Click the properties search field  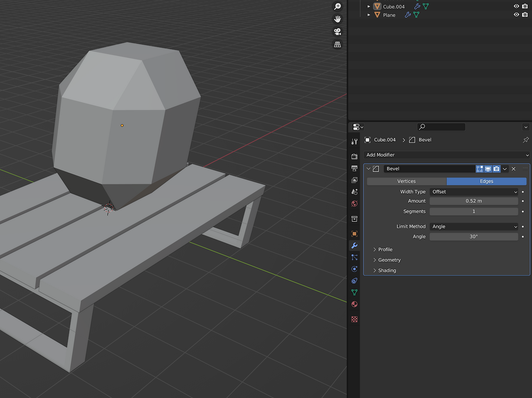point(441,127)
